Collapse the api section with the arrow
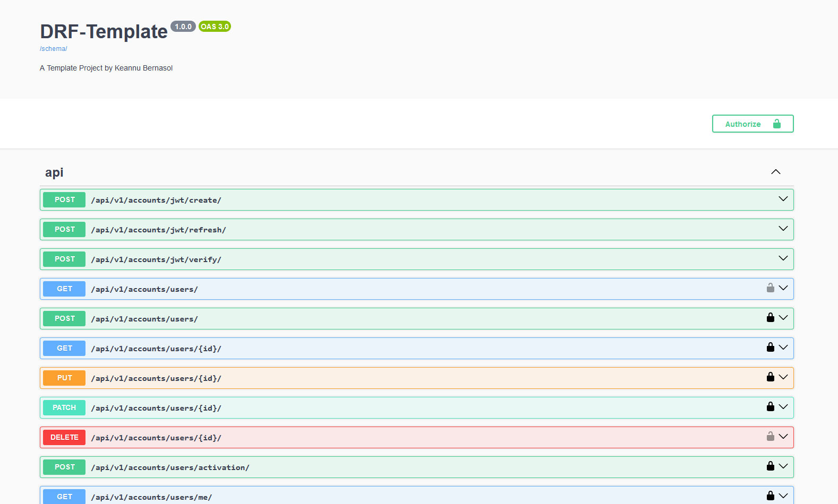The image size is (838, 504). click(775, 172)
